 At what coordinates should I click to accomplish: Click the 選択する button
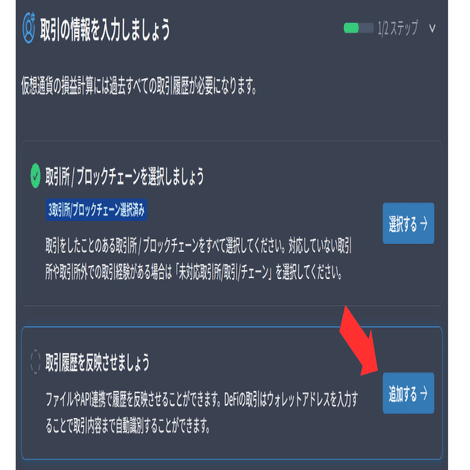(408, 223)
